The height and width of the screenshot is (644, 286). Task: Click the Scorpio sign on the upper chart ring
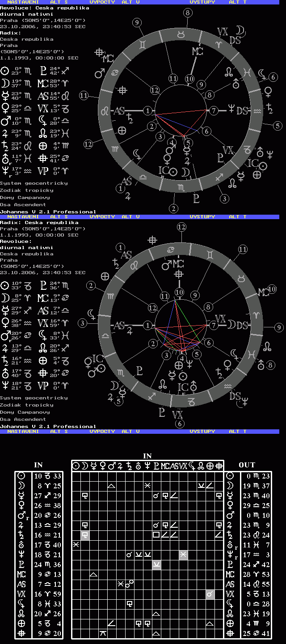[181, 186]
